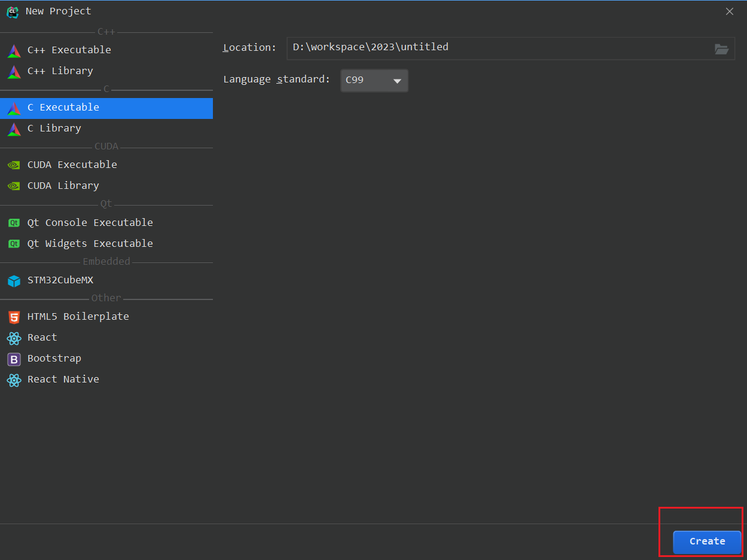The image size is (747, 560).
Task: Click the Create button
Action: click(707, 542)
